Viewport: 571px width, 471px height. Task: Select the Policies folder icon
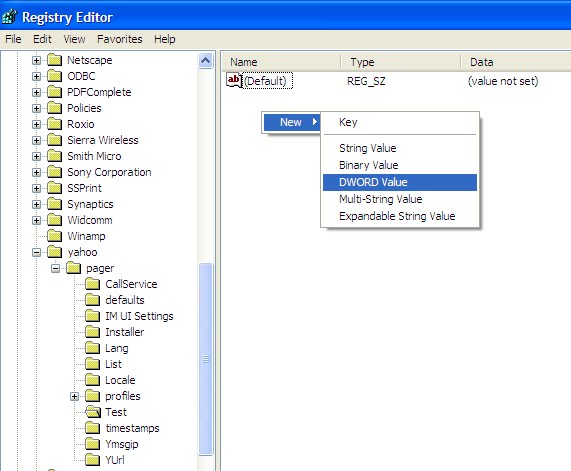click(x=55, y=108)
